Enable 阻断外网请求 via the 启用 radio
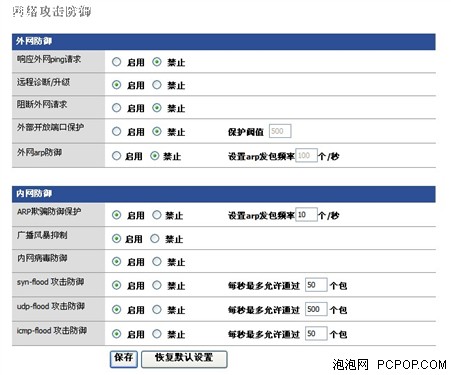Image resolution: width=451 pixels, height=375 pixels. [x=116, y=108]
